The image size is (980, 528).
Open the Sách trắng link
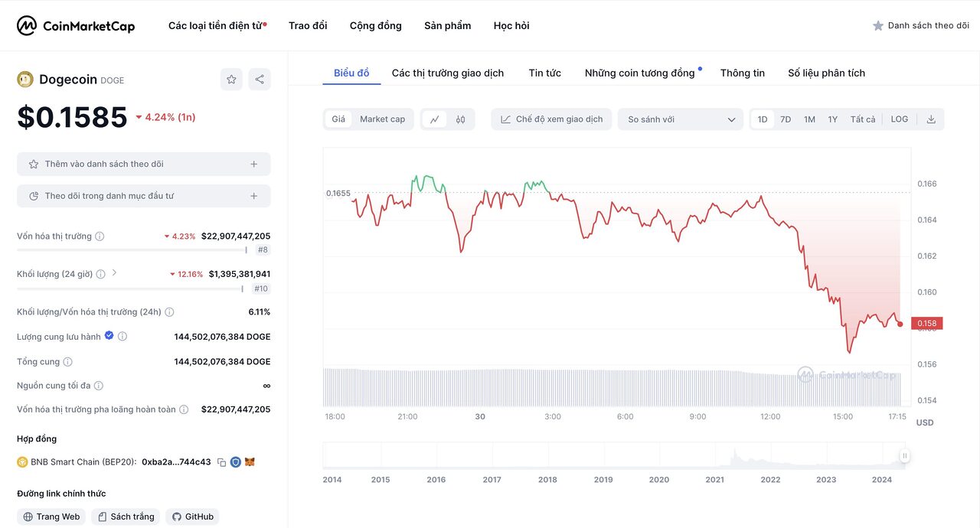click(126, 517)
